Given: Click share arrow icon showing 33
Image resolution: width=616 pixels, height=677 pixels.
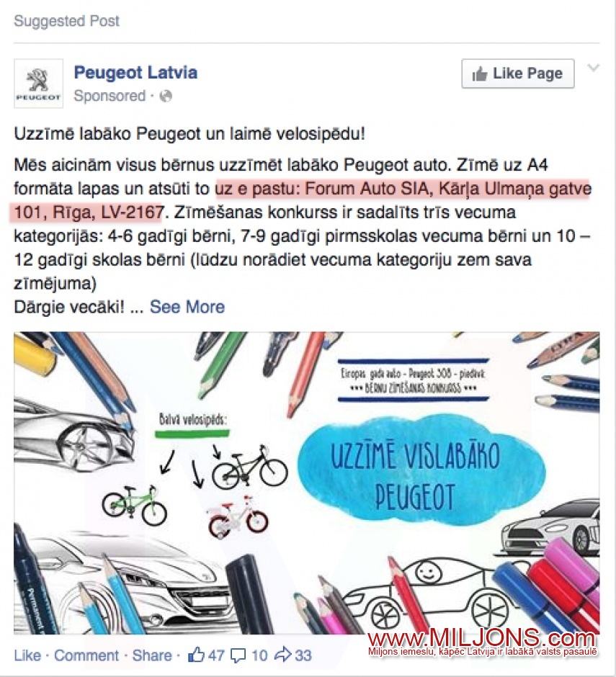Looking at the screenshot, I should coord(283,655).
